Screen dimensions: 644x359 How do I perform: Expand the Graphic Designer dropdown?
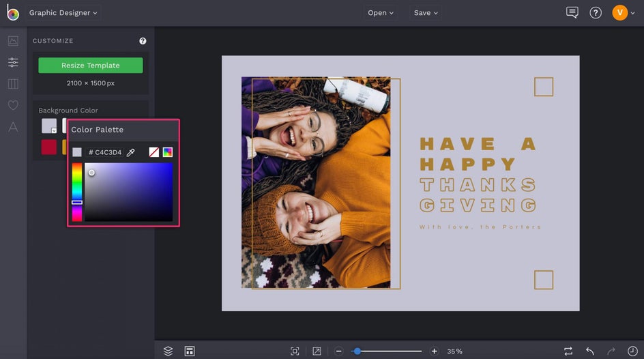64,12
